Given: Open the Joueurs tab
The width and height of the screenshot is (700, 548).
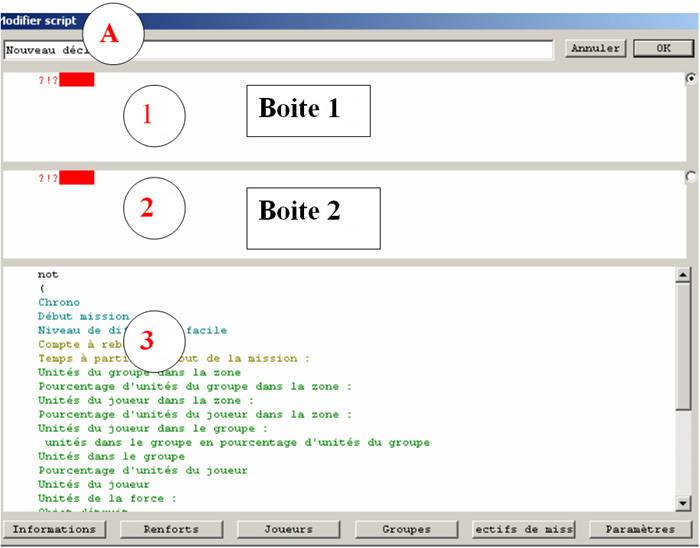Looking at the screenshot, I should coord(288,529).
